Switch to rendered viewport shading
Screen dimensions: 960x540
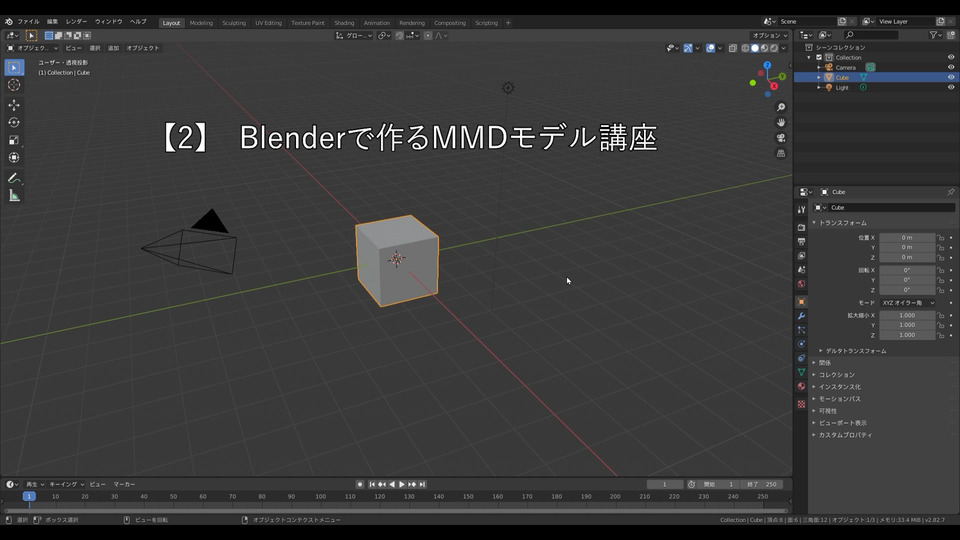click(774, 48)
